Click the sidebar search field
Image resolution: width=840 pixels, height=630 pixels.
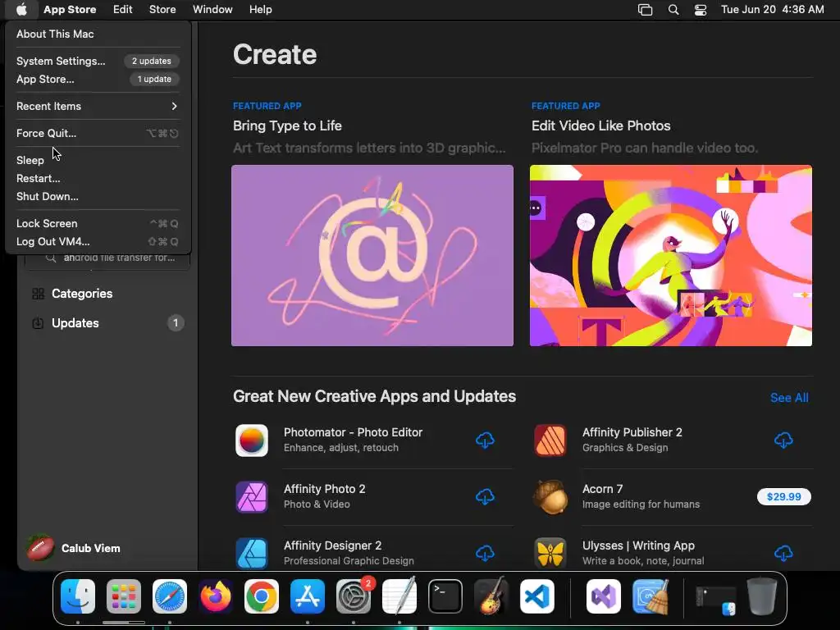107,258
